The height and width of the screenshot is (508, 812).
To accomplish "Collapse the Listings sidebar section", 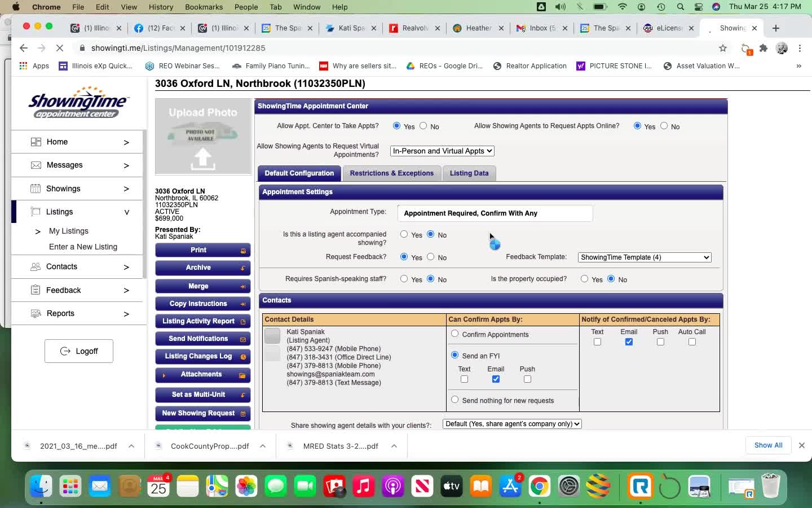I will 126,212.
